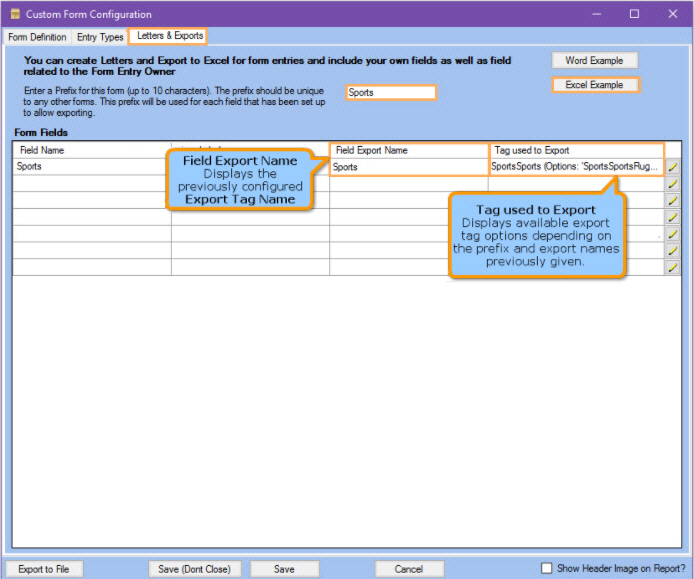Click the Cancel button
The width and height of the screenshot is (694, 579).
tap(408, 569)
